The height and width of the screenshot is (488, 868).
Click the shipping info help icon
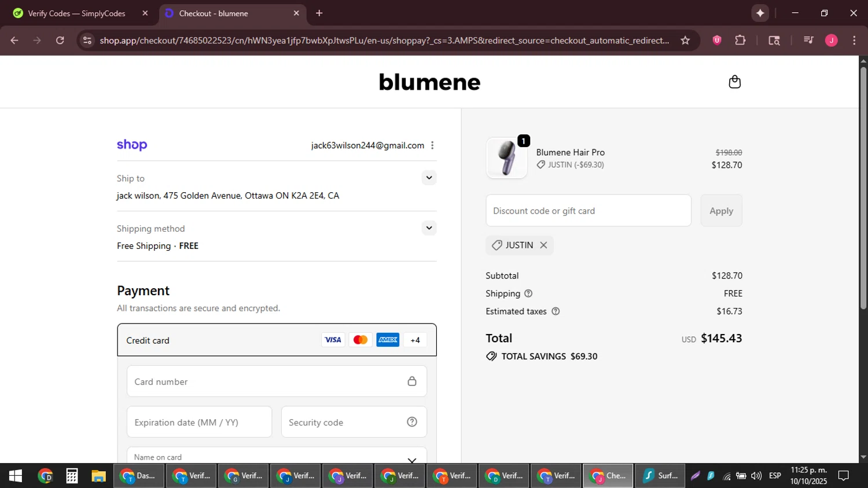click(x=528, y=293)
